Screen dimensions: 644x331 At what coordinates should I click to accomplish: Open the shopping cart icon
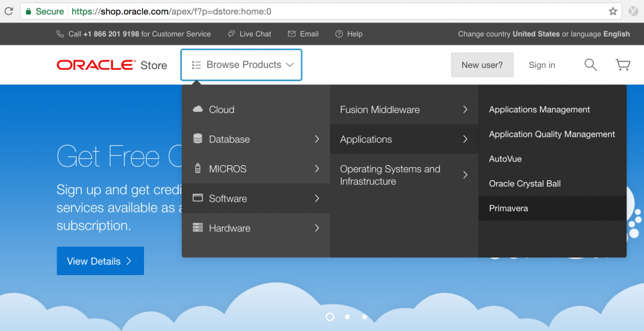coord(623,65)
